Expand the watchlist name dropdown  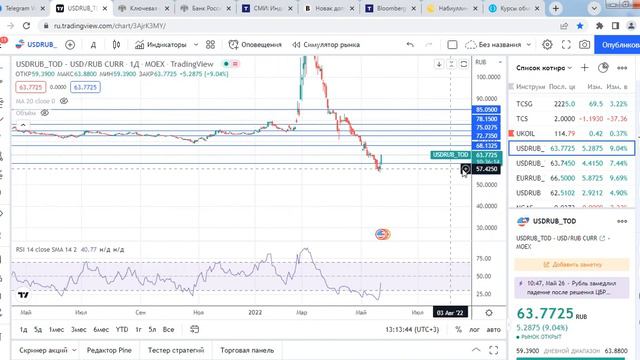(570, 68)
